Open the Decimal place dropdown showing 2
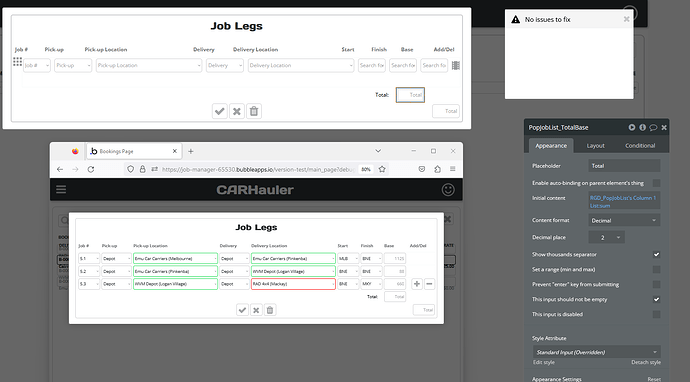The image size is (690, 382). (606, 238)
